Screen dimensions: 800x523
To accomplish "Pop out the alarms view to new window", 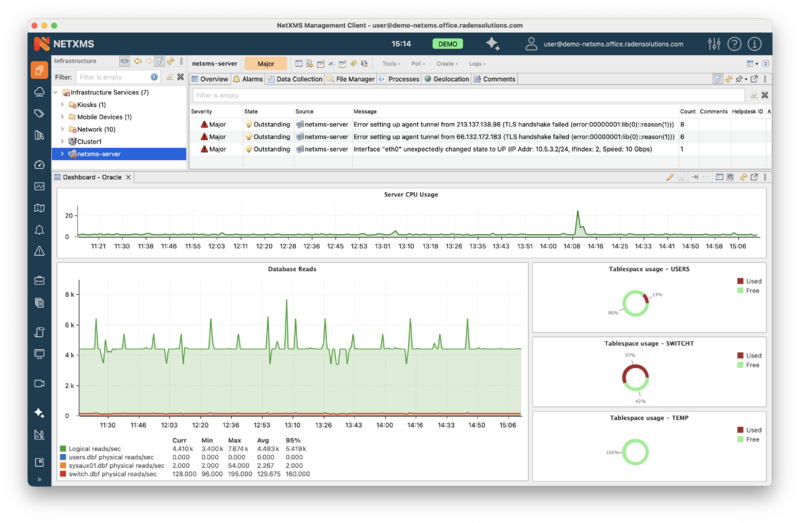I will (754, 79).
